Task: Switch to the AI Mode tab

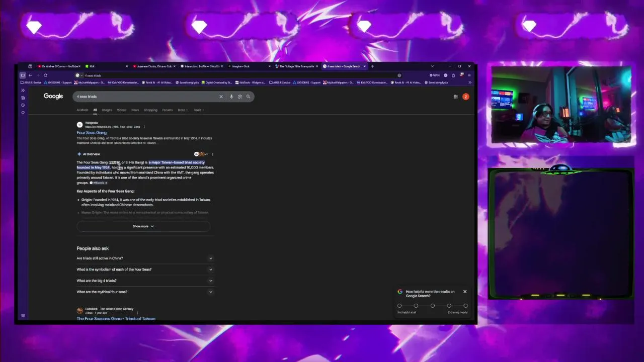Action: click(x=83, y=110)
